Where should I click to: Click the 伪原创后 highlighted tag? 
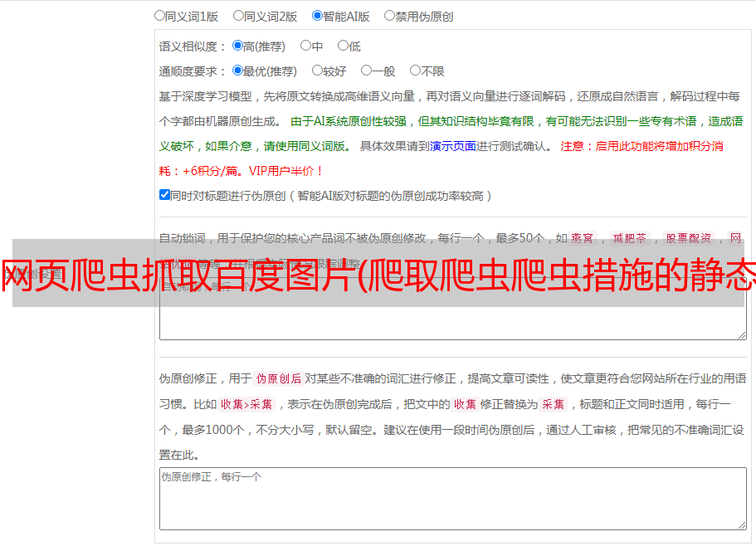point(278,378)
